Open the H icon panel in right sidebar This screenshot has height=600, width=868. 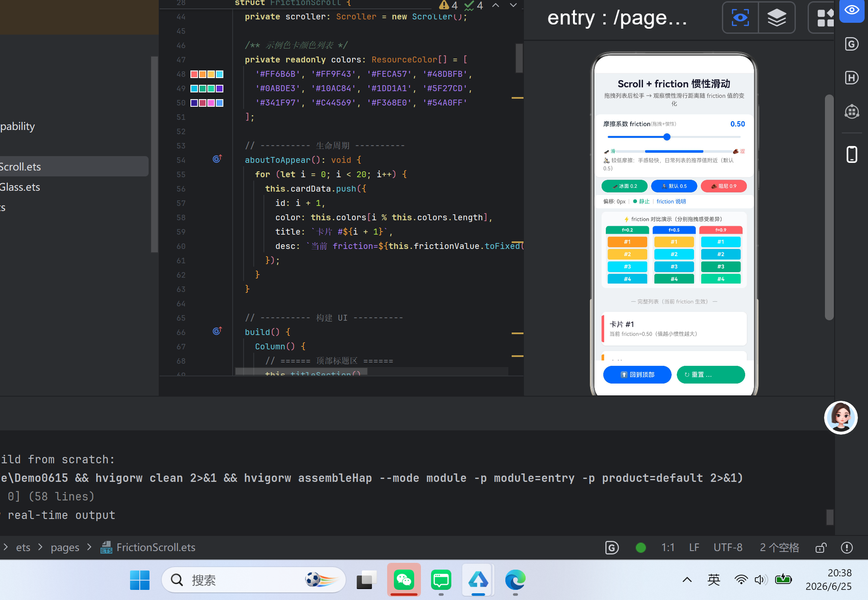(x=852, y=78)
